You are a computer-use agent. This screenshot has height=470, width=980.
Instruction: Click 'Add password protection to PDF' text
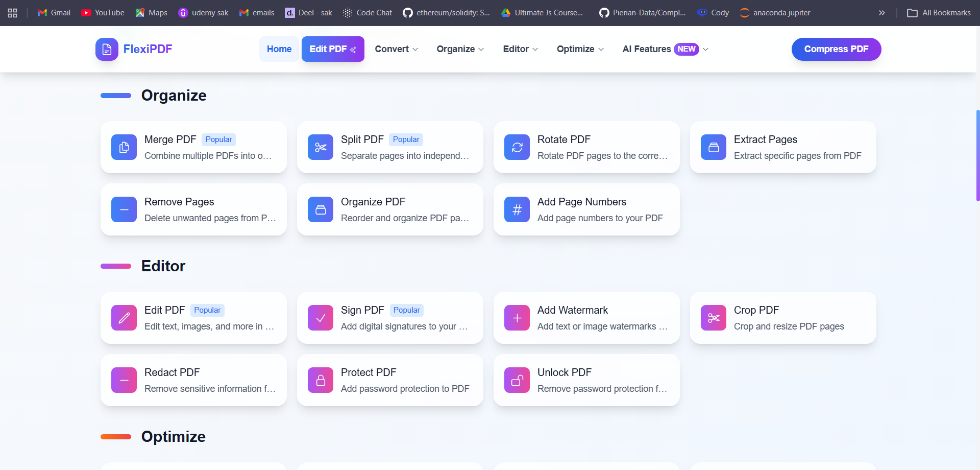[x=405, y=389]
